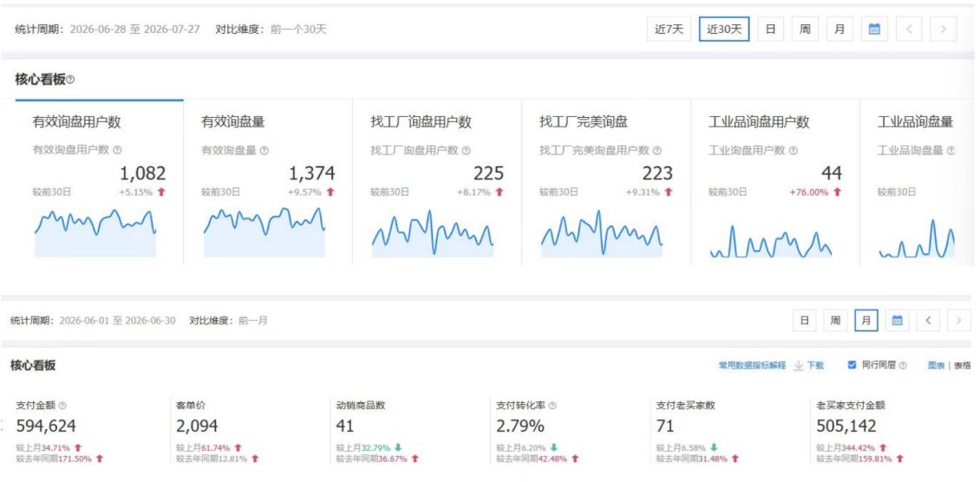Click the 找工厂询盘用户数 sparkline chart

coord(433,233)
